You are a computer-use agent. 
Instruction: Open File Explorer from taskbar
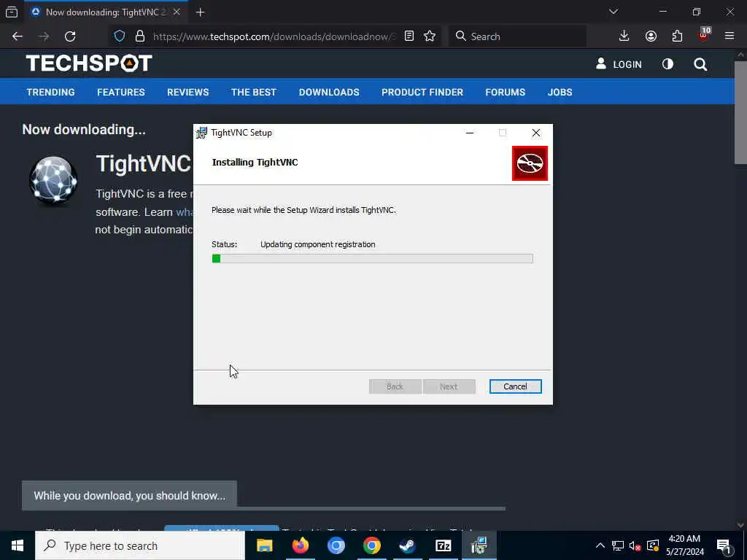click(x=264, y=545)
